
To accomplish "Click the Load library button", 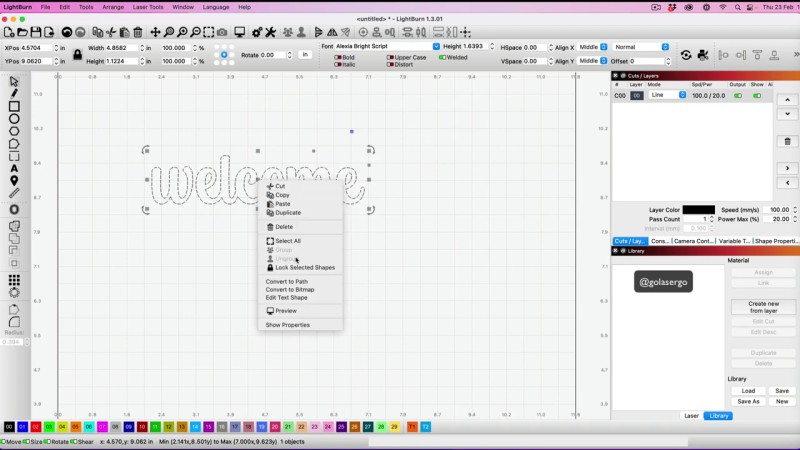I will click(748, 391).
